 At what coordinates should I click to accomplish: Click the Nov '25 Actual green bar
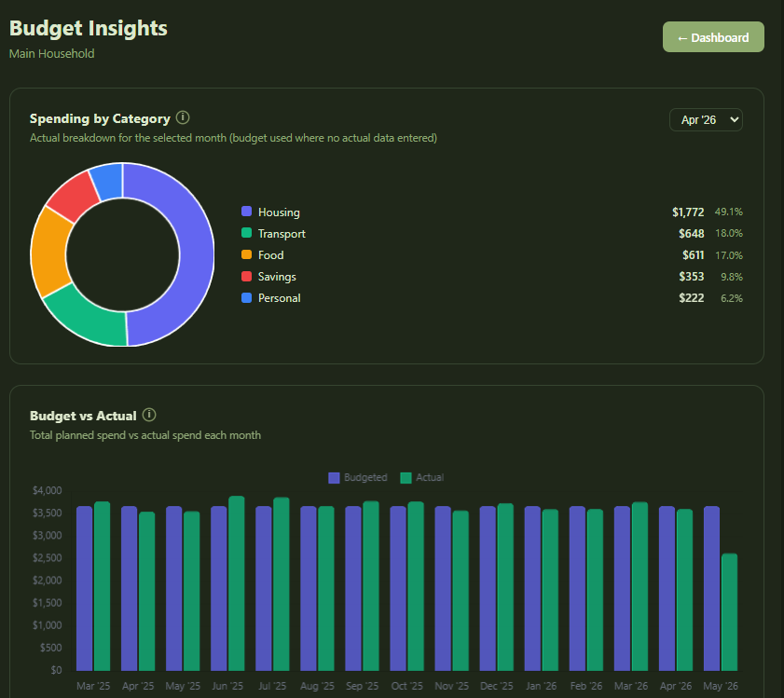461,591
